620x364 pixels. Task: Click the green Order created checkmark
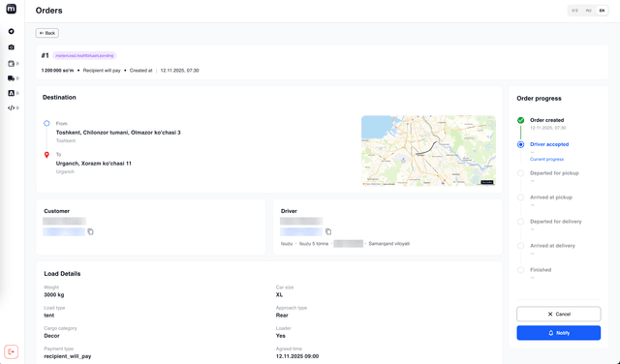pos(521,120)
